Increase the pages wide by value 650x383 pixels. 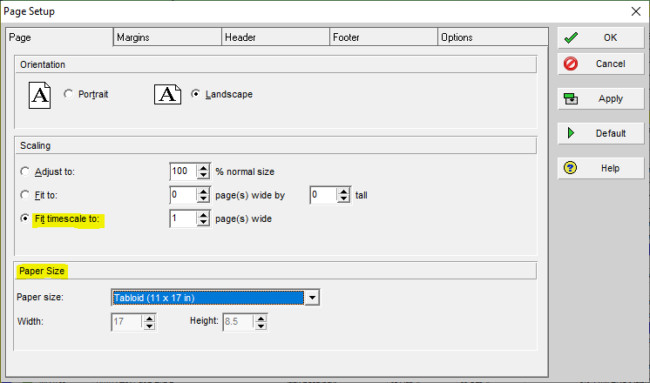tap(204, 191)
